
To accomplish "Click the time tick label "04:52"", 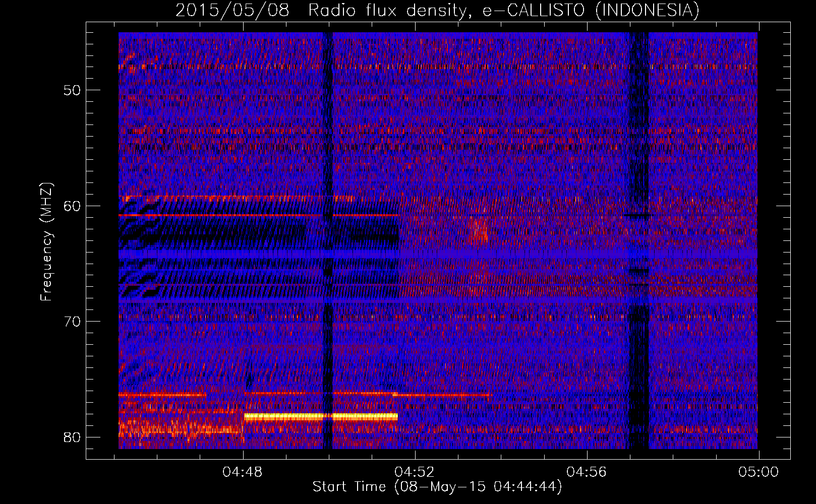I will (x=415, y=472).
